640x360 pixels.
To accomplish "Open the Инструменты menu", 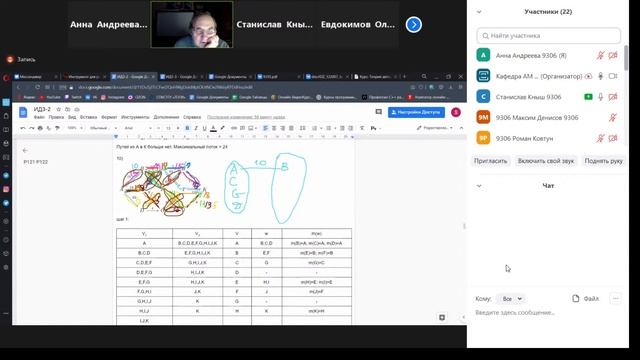I will point(135,117).
